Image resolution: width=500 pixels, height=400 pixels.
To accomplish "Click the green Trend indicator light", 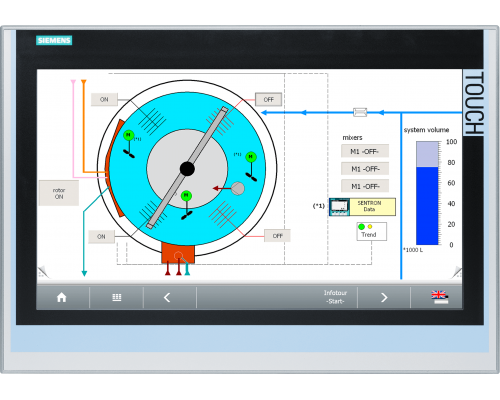I will point(361,227).
